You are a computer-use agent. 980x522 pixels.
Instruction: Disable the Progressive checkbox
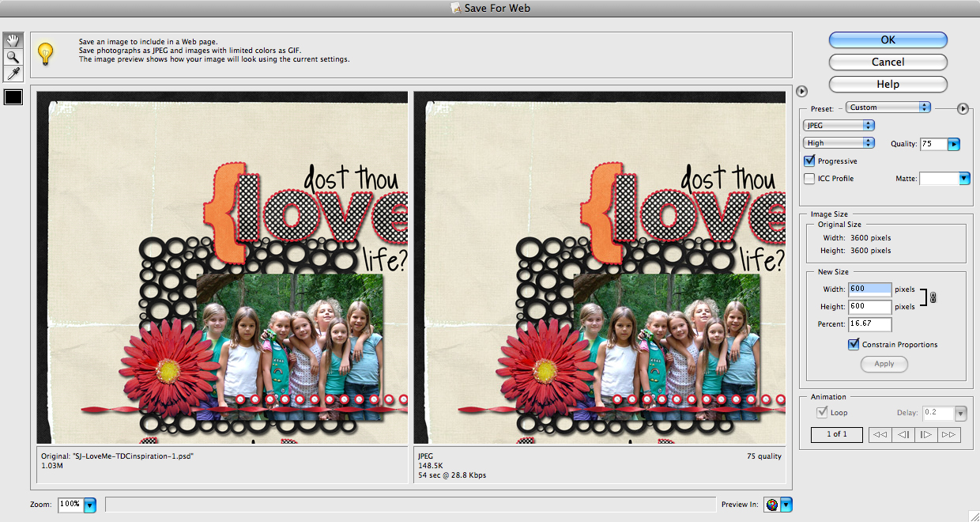coord(809,161)
